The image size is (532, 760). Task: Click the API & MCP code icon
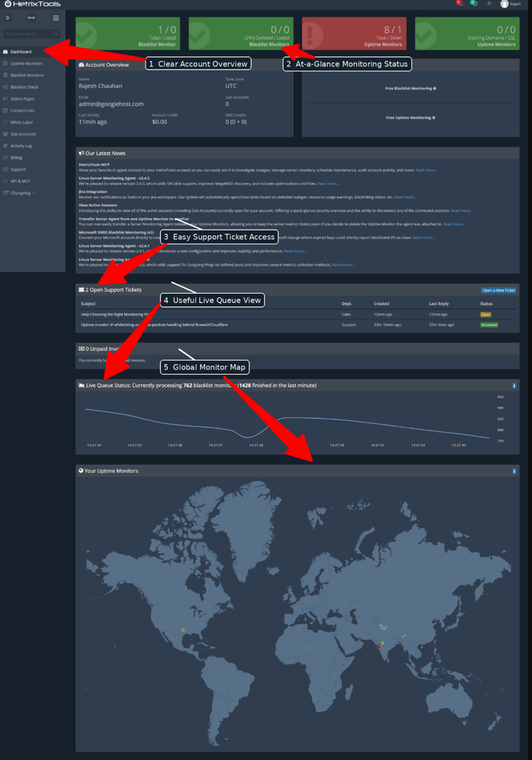(5, 181)
